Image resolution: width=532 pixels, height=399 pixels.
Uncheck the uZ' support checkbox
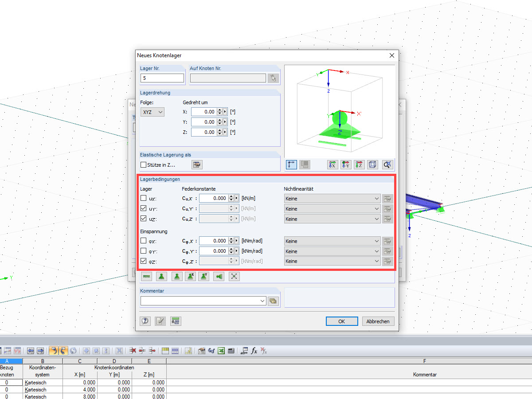pos(143,219)
